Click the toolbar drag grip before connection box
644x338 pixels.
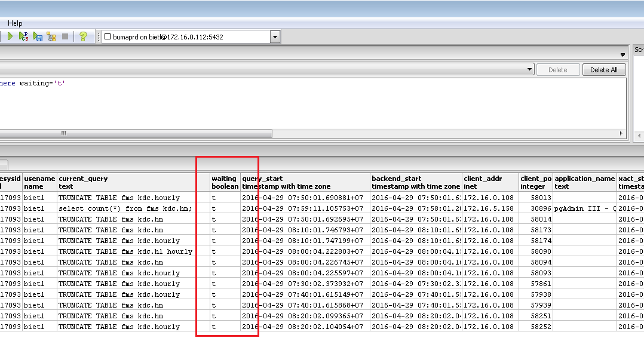point(98,36)
